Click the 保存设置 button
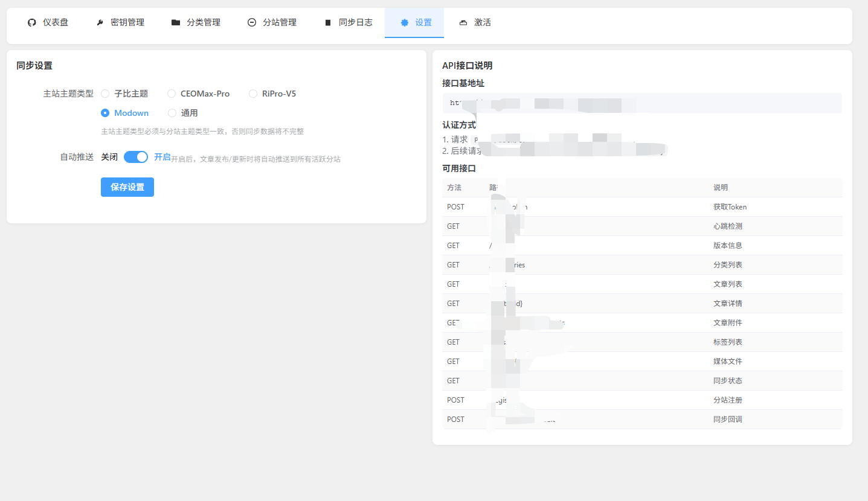 127,187
